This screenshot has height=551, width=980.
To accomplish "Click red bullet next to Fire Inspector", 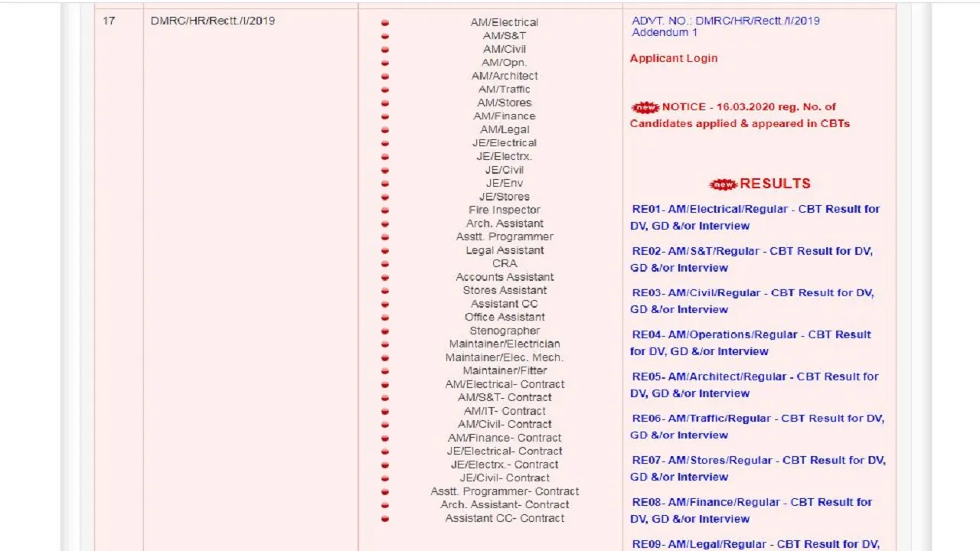I will (x=385, y=210).
